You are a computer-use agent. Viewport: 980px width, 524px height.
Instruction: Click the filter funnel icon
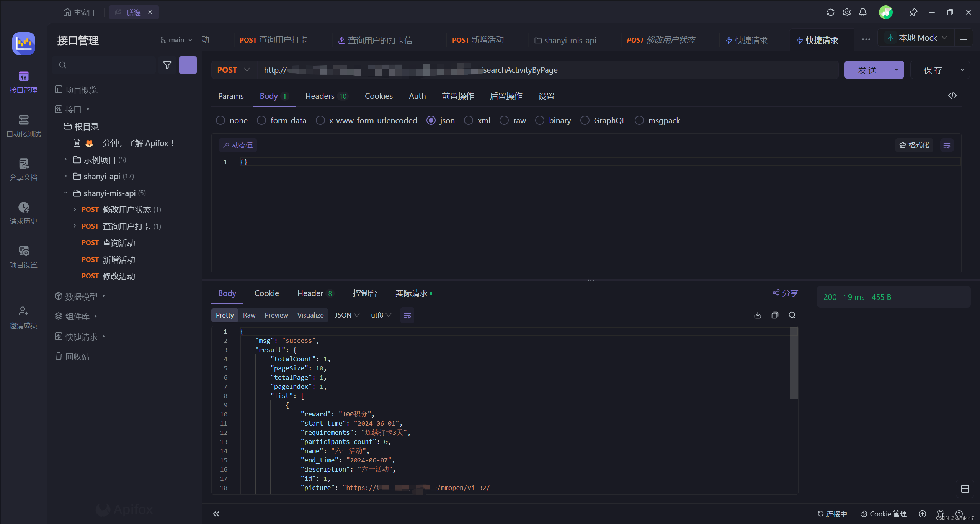[167, 65]
